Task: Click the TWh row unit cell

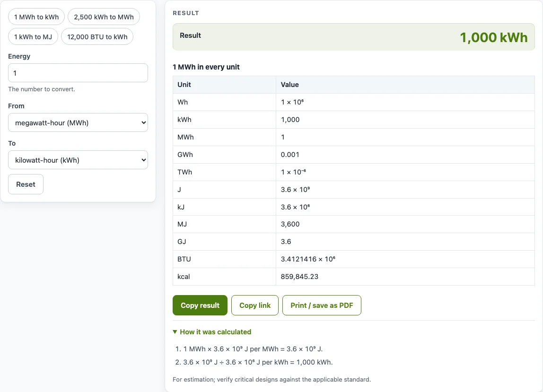Action: pos(224,172)
